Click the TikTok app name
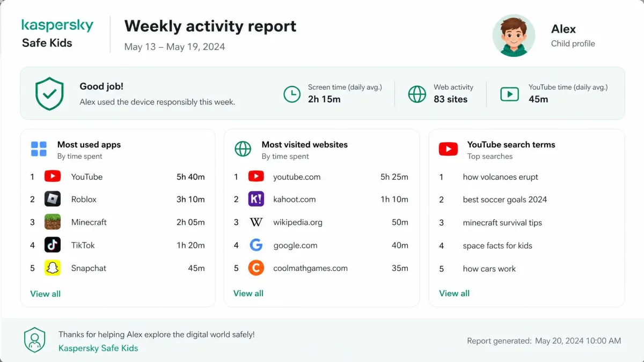644x362 pixels. [x=83, y=245]
